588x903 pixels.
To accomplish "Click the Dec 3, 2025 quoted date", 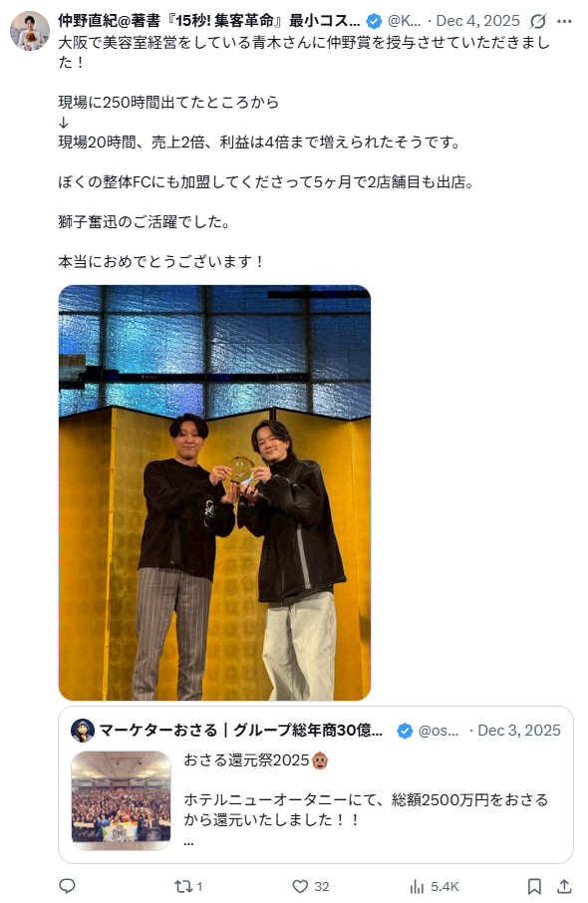I will (519, 731).
